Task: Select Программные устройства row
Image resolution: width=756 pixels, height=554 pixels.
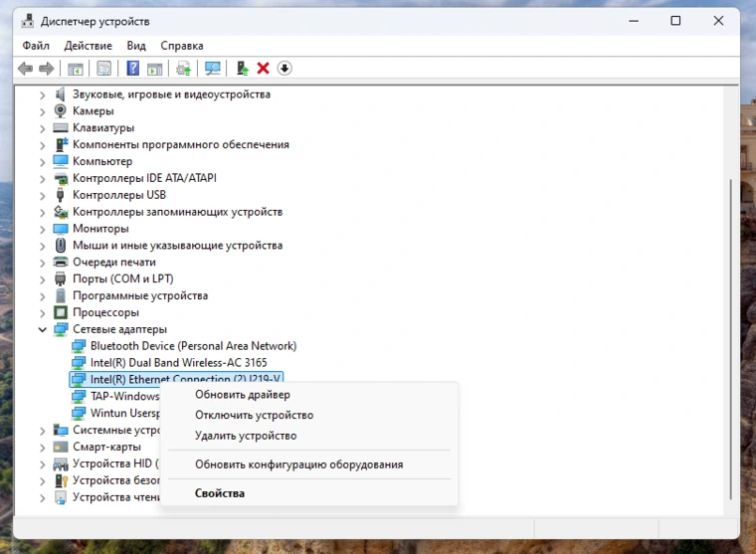Action: [x=140, y=295]
